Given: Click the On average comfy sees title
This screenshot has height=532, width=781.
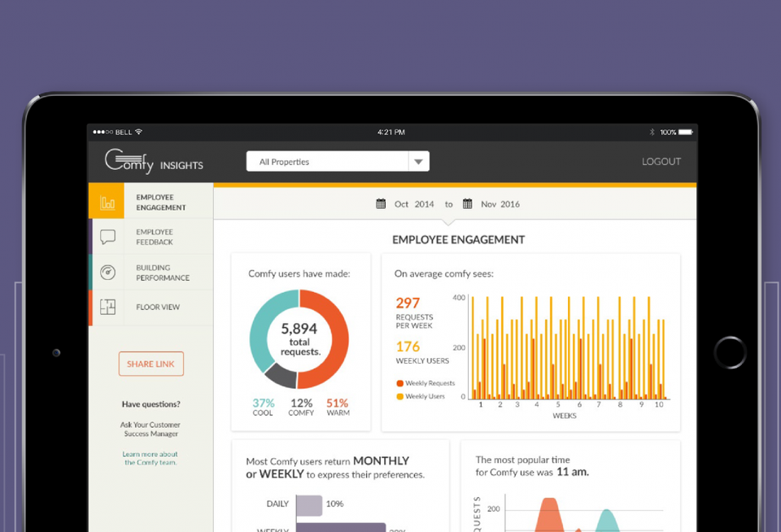Looking at the screenshot, I should coord(444,273).
